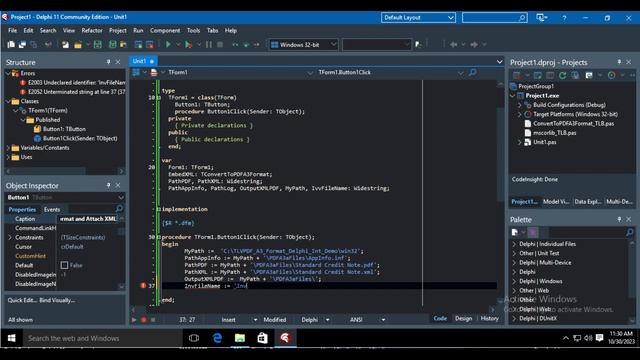This screenshot has width=640, height=360.
Task: Open Microsoft Edge from the taskbar
Action: [217, 338]
